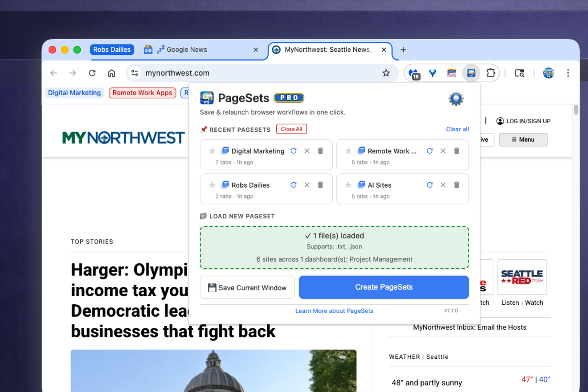
Task: Click the 48° and partly sunny weather text
Action: [x=427, y=383]
